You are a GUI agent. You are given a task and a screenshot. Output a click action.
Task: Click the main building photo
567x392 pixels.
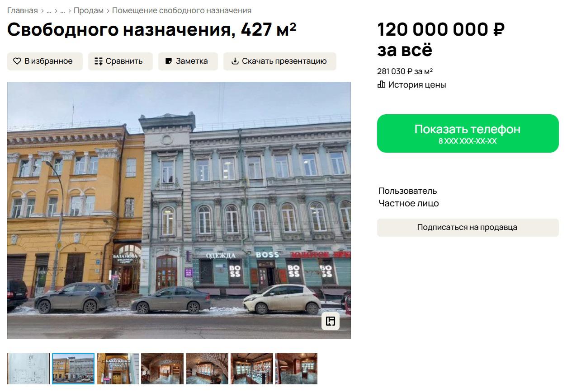[179, 210]
